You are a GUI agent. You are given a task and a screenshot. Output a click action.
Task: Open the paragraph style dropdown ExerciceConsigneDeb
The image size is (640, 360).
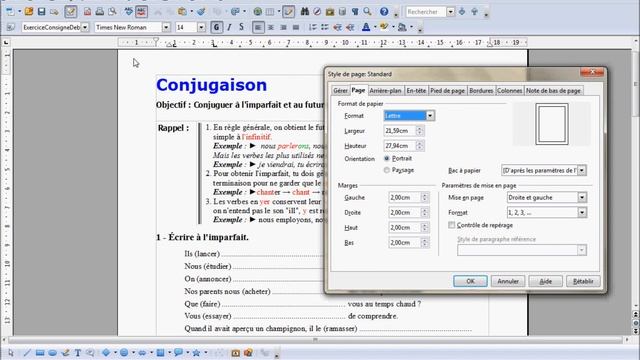click(x=85, y=27)
